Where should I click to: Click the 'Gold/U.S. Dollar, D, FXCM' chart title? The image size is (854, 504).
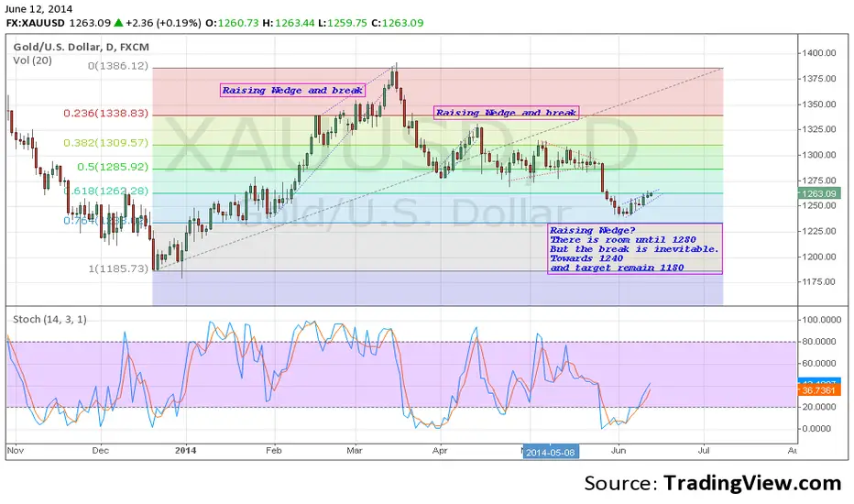82,48
